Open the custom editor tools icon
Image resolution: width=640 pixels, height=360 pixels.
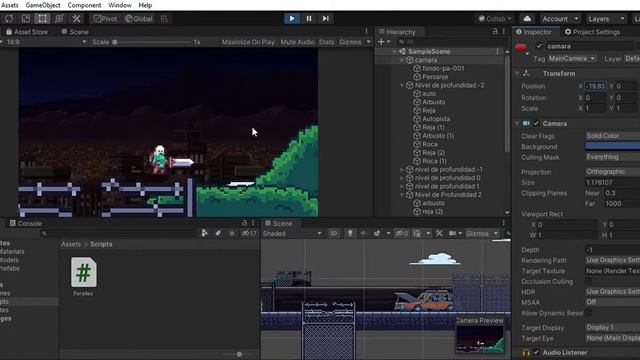[x=76, y=19]
